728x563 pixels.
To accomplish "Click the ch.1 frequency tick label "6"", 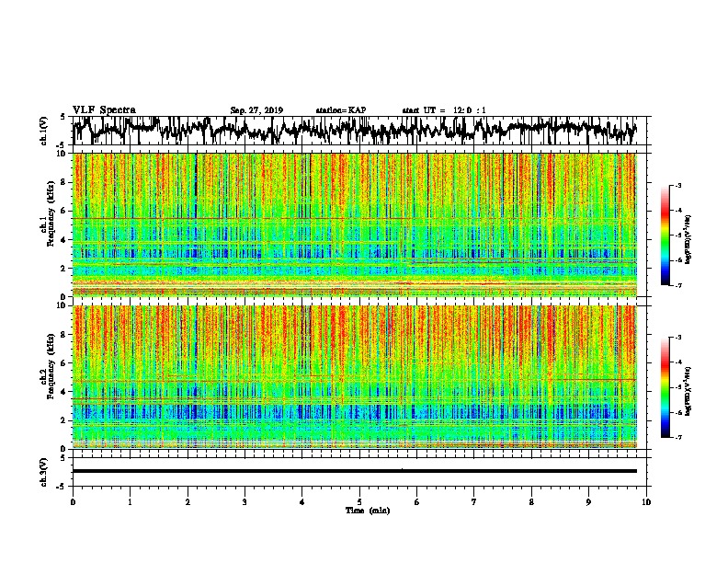I will click(64, 211).
